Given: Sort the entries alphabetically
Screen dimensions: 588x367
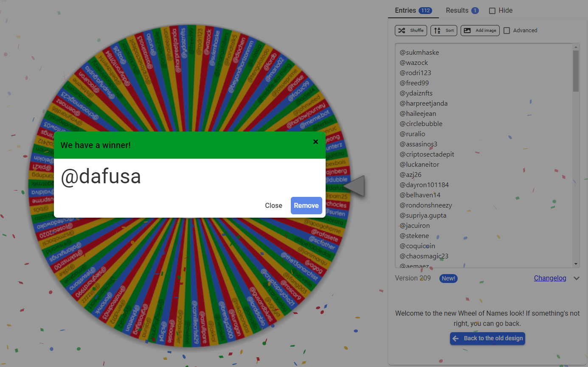Looking at the screenshot, I should click(x=444, y=31).
